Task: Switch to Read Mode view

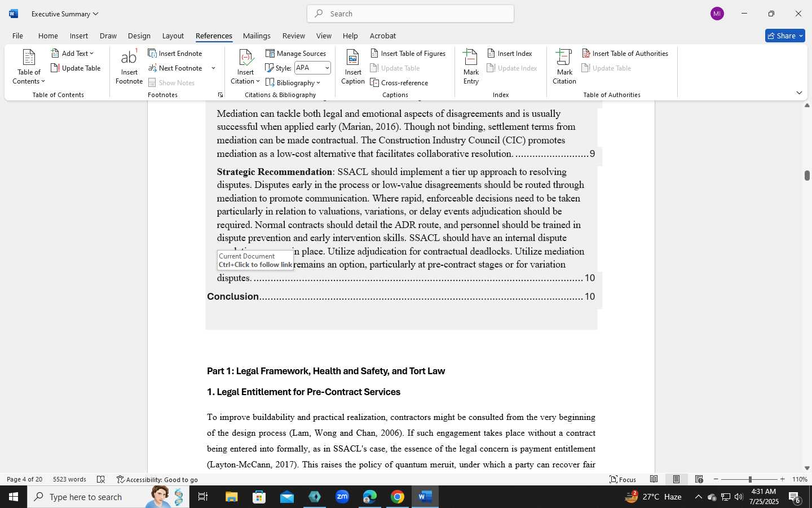Action: (x=654, y=479)
